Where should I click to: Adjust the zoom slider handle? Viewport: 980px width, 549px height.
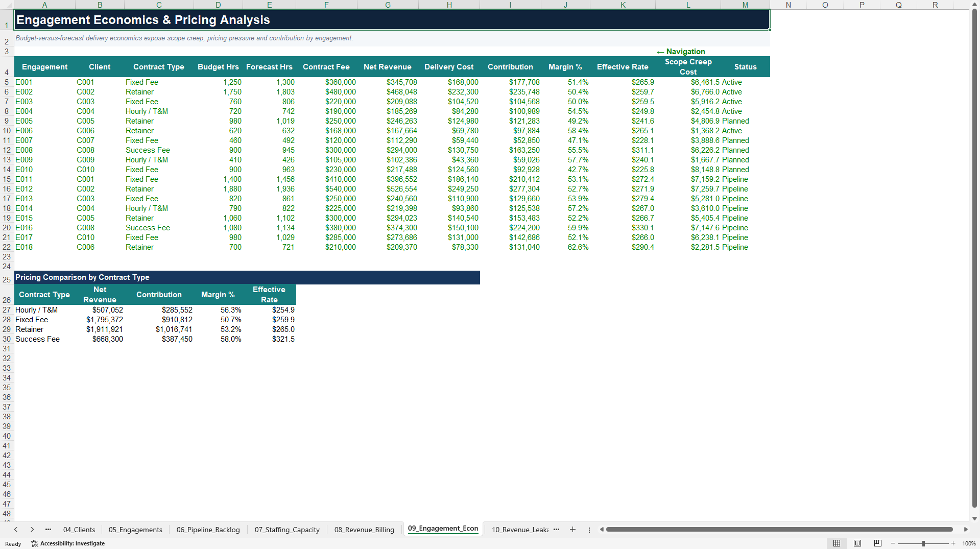point(923,543)
